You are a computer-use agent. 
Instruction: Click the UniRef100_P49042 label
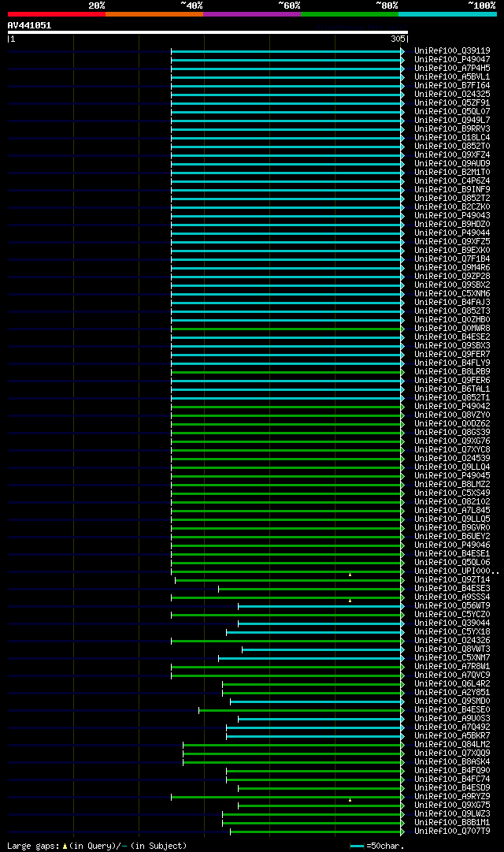(452, 407)
